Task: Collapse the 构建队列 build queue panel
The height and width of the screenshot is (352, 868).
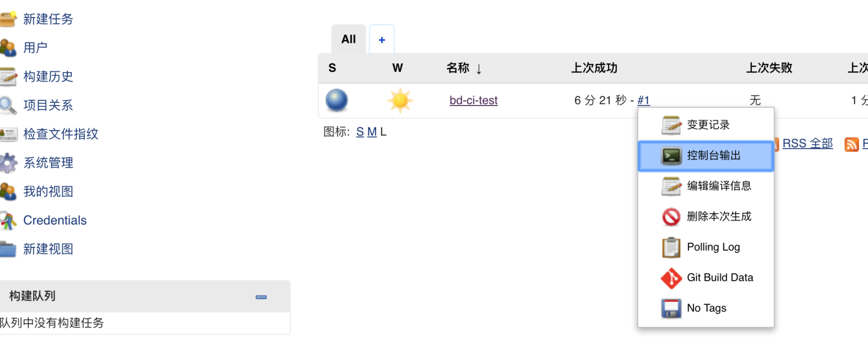Action: coord(261,297)
